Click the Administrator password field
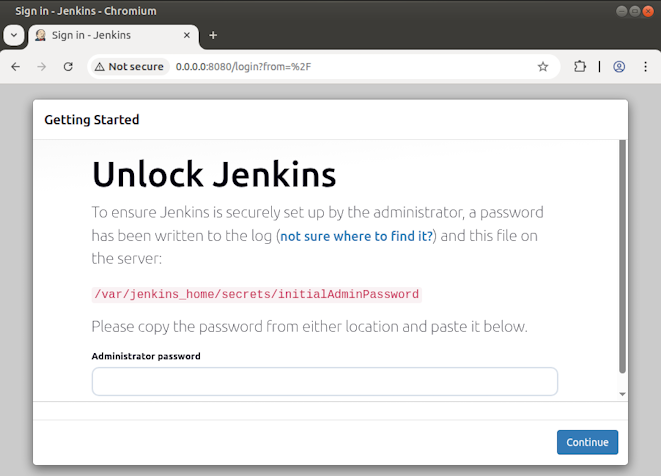Screen dimensions: 661x476 tap(324, 381)
